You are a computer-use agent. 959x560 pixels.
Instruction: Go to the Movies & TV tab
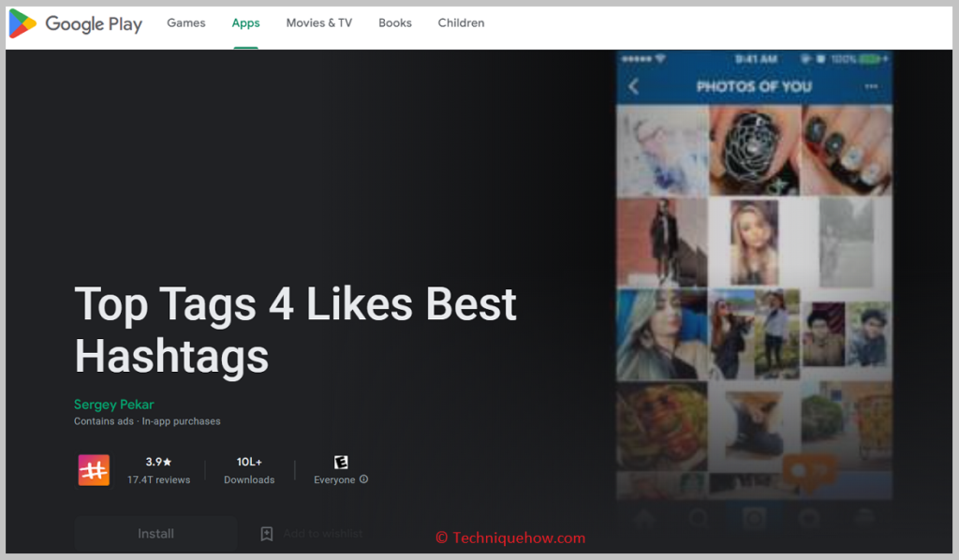click(319, 23)
